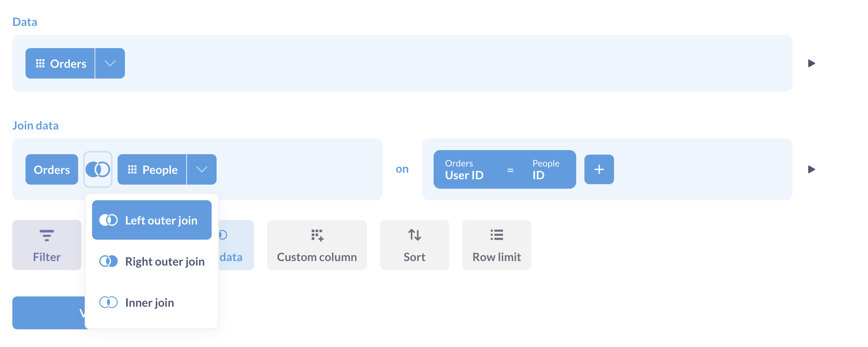Screen dimensions: 868x347
Task: Click the equals operator in join condition
Action: pyautogui.click(x=510, y=170)
